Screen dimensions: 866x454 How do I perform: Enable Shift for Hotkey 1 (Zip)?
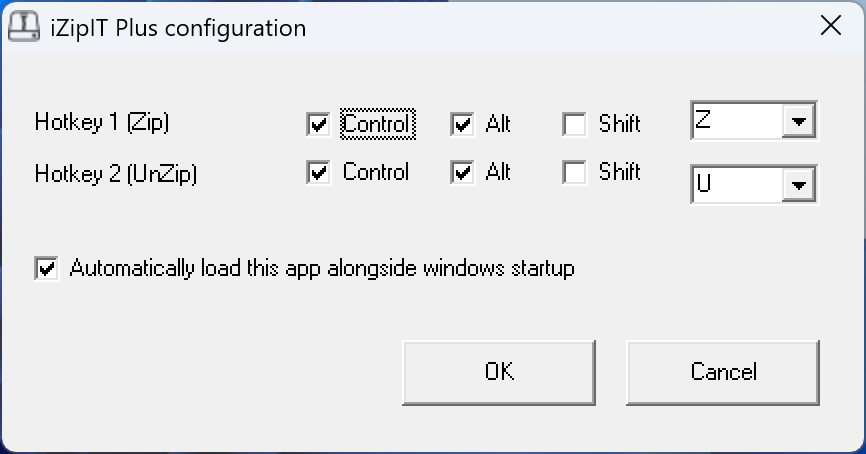pyautogui.click(x=575, y=125)
